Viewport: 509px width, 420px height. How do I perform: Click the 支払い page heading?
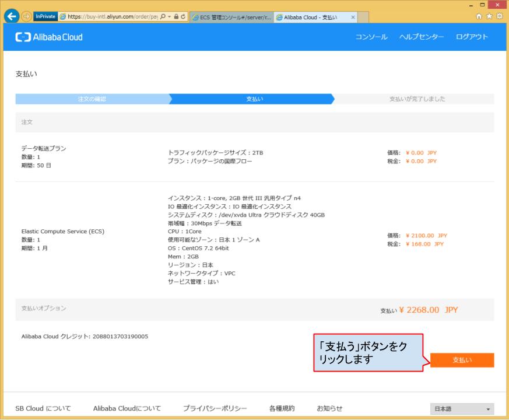point(26,74)
